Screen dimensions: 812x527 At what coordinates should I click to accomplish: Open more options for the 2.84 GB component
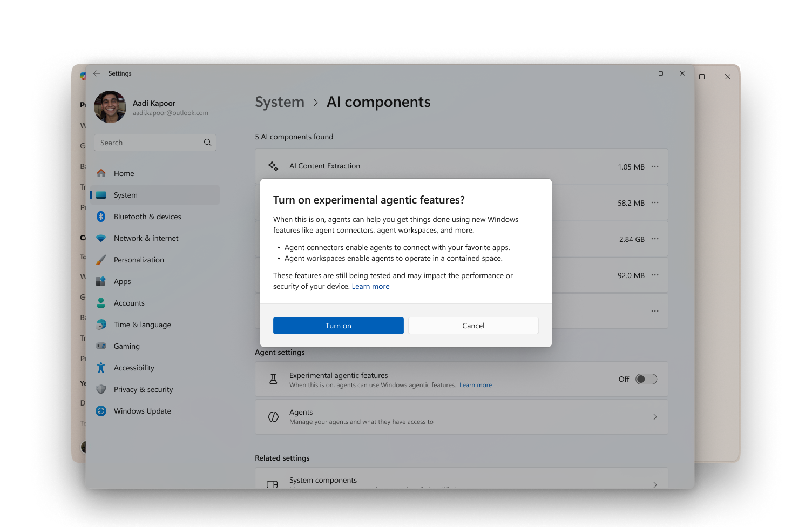[655, 239]
